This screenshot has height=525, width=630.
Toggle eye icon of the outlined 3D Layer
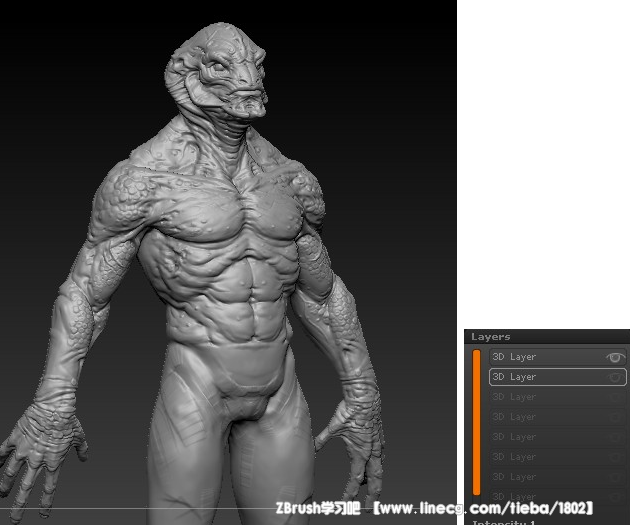[x=615, y=377]
